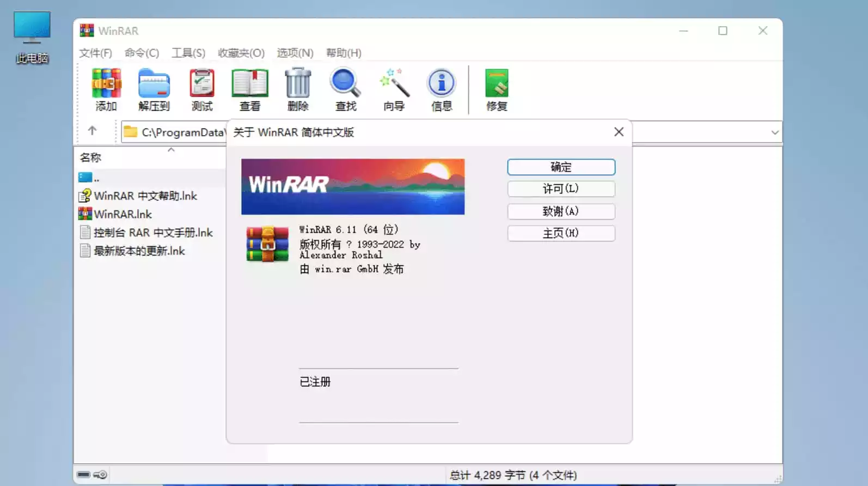Open the View (查看) book icon

pos(250,89)
